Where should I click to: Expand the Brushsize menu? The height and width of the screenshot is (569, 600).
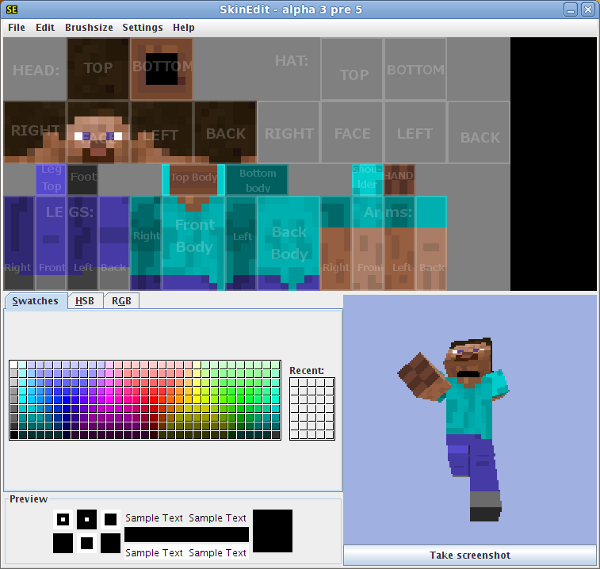pos(89,28)
